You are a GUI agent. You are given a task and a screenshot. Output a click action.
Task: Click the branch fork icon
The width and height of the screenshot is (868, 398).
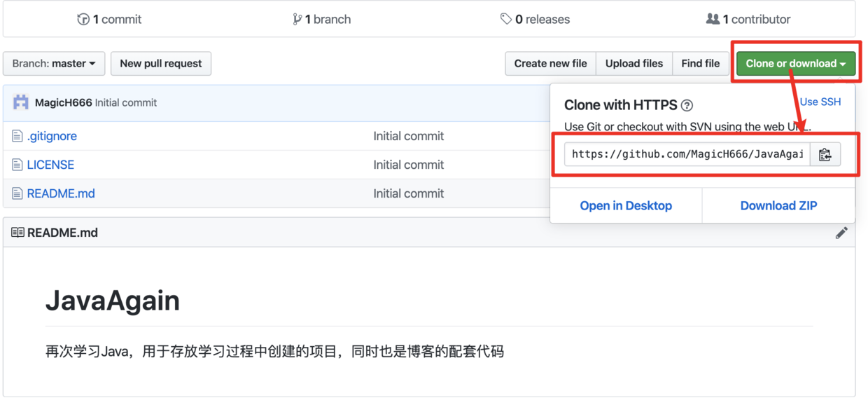pyautogui.click(x=297, y=20)
